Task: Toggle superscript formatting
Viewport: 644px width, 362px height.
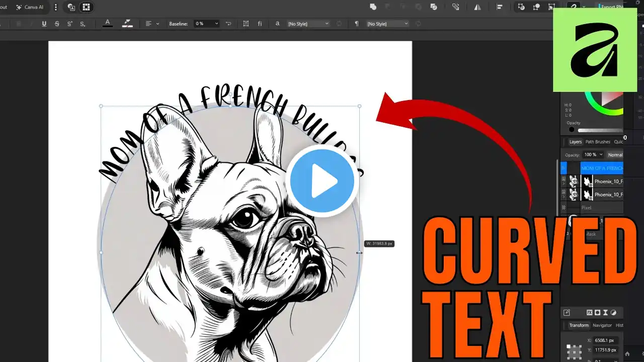Action: (69, 24)
